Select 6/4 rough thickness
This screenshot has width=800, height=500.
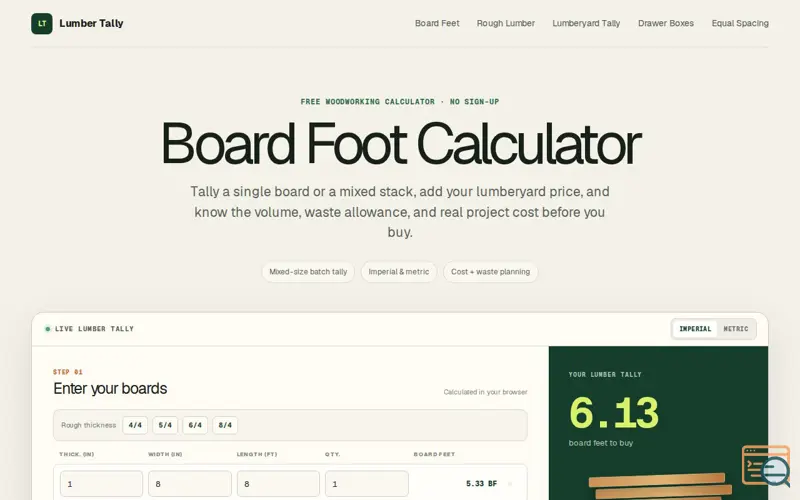[x=195, y=425]
